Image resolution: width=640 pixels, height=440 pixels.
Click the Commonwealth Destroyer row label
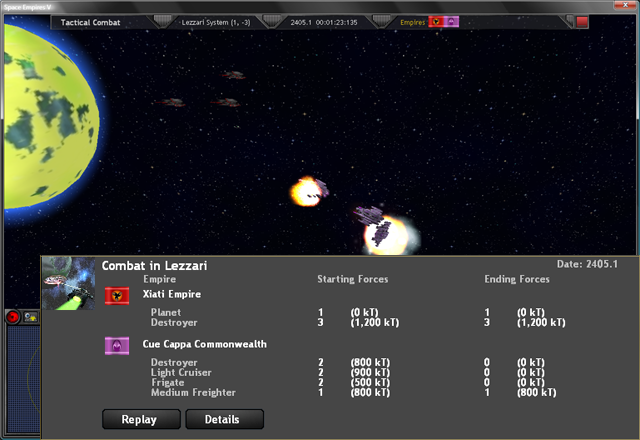(x=174, y=362)
